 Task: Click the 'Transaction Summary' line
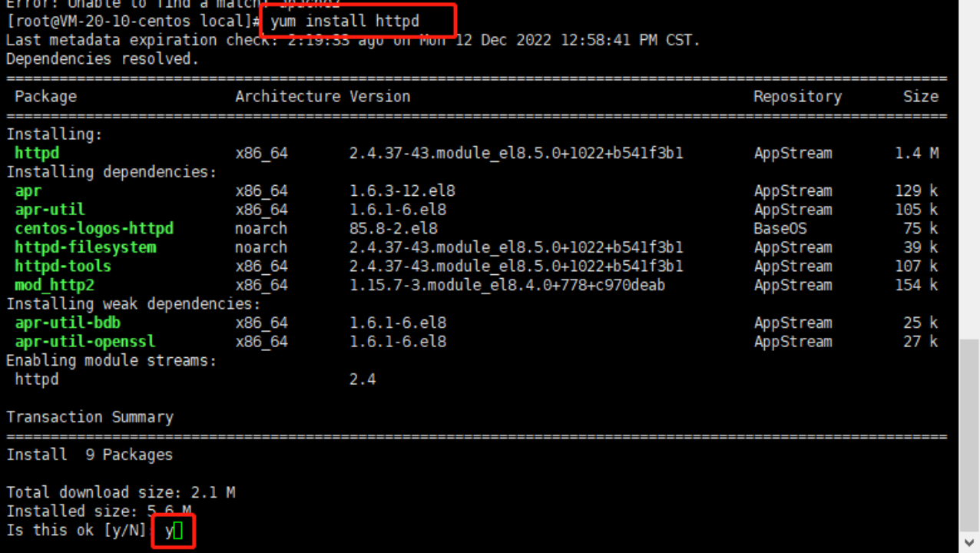pos(90,417)
